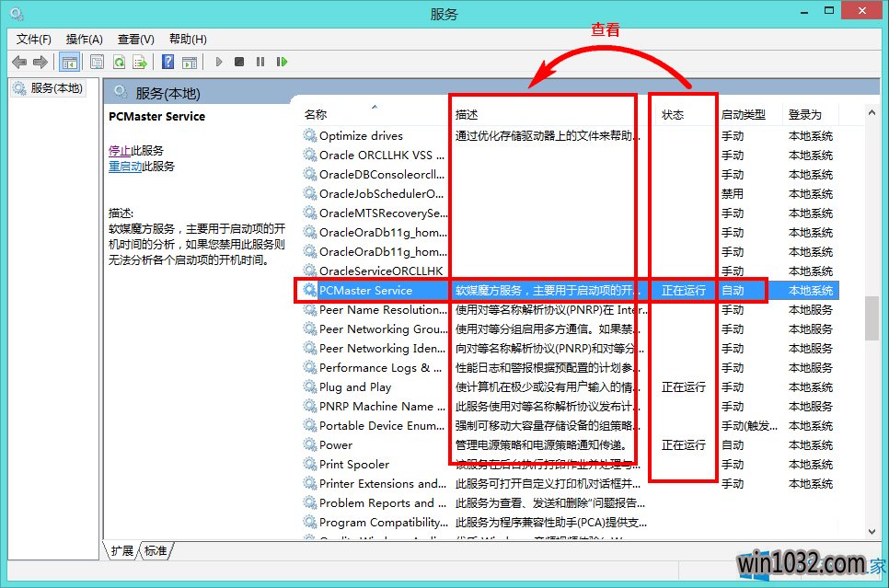Switch to the 标准 tab
This screenshot has width=889, height=588.
point(156,550)
